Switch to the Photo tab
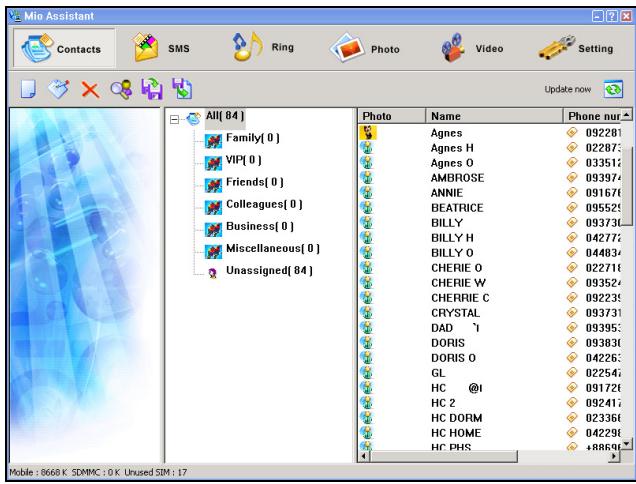This screenshot has width=636, height=484. [x=365, y=49]
